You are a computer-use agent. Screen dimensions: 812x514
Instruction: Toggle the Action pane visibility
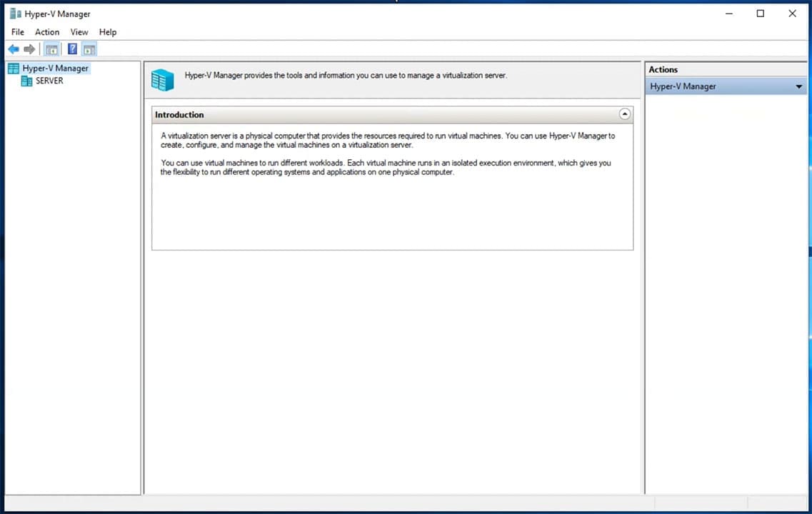[89, 49]
